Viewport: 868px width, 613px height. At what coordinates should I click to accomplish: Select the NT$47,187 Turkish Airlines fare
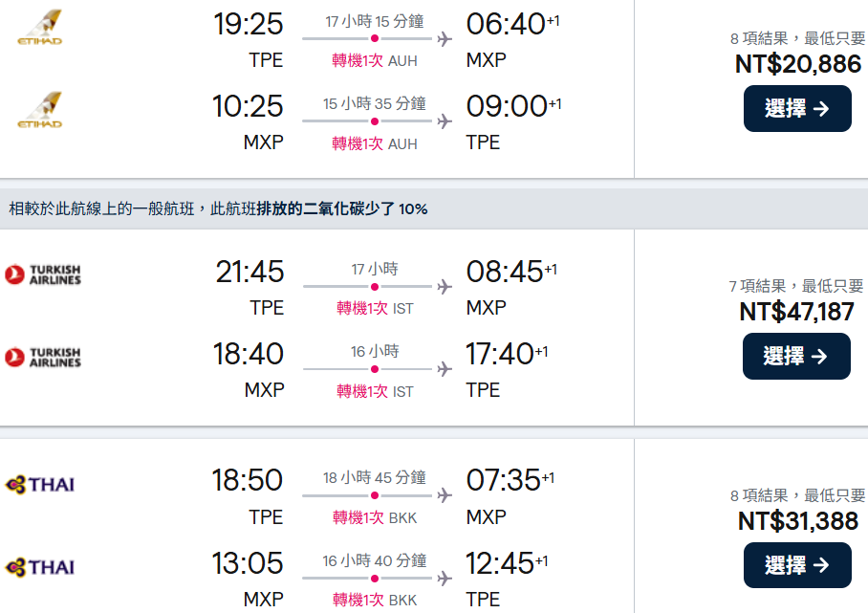[796, 356]
